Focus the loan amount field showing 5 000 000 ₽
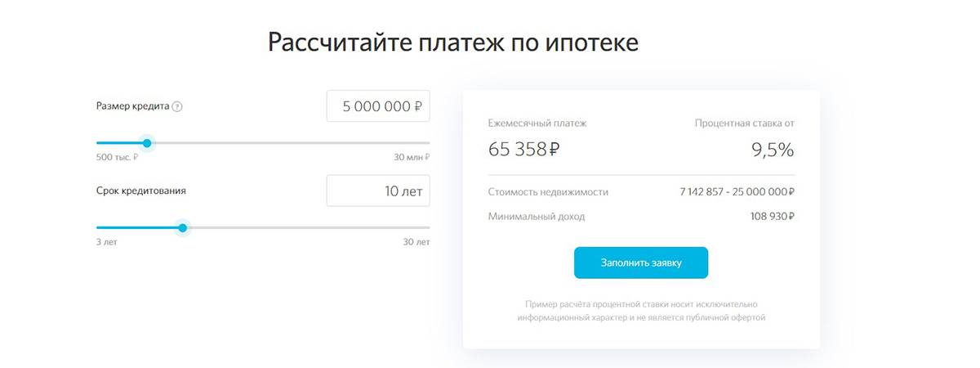This screenshot has height=368, width=980. pyautogui.click(x=378, y=106)
